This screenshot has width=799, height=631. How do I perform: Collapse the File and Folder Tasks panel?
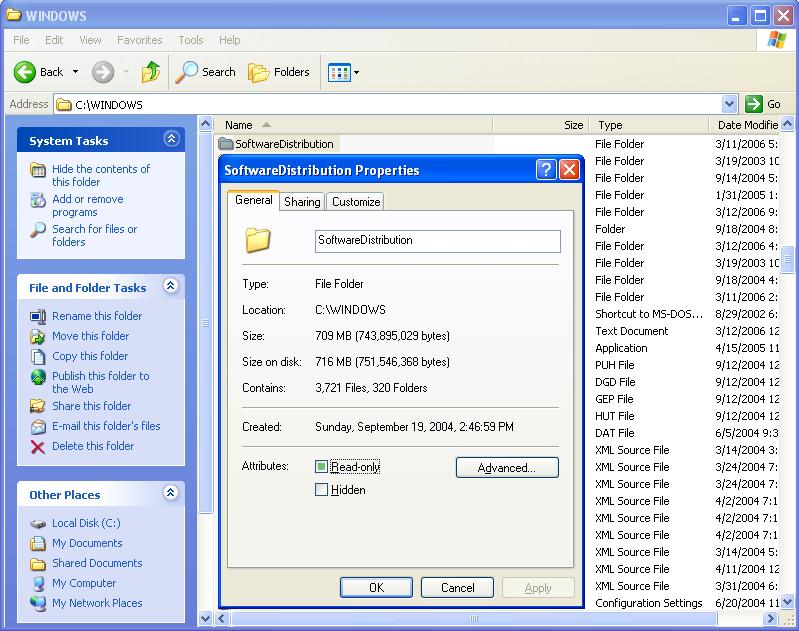tap(171, 285)
